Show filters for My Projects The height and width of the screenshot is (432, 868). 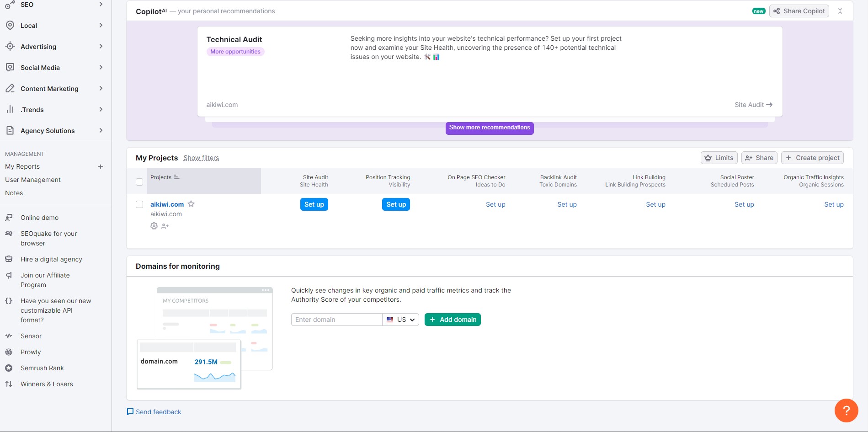[x=201, y=158]
